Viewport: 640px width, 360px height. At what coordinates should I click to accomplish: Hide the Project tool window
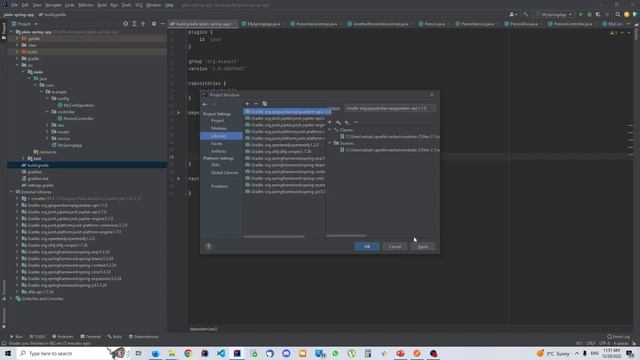pyautogui.click(x=162, y=24)
